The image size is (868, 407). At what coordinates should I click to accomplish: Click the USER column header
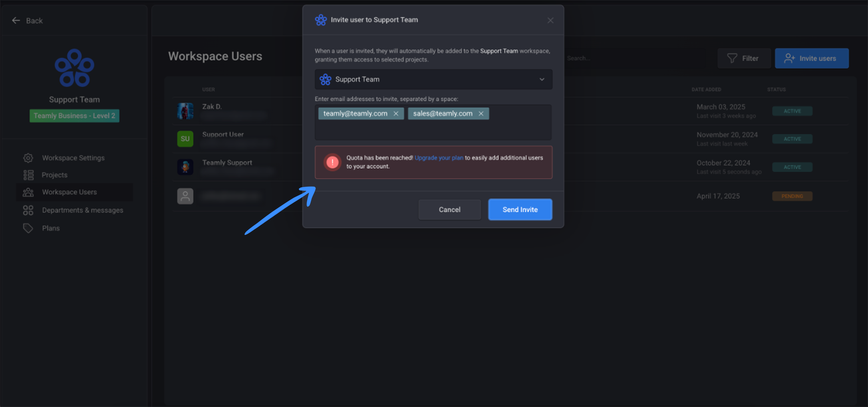coord(209,90)
